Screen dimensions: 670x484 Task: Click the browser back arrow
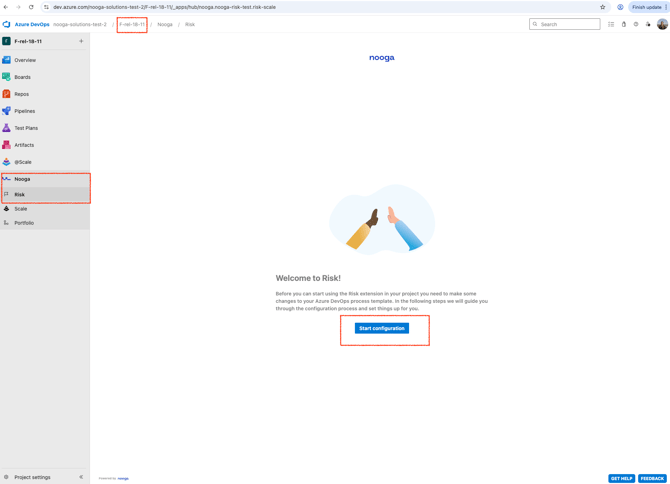(6, 7)
